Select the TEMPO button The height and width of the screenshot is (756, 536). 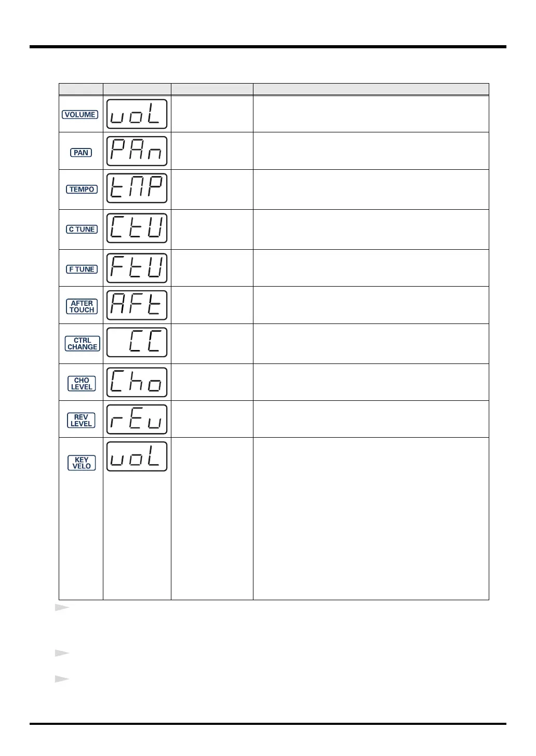point(82,190)
